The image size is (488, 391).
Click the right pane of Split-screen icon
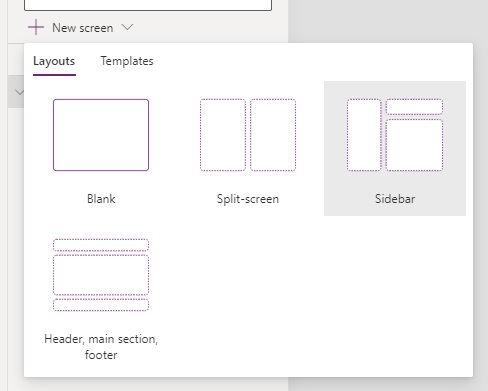[x=273, y=135]
